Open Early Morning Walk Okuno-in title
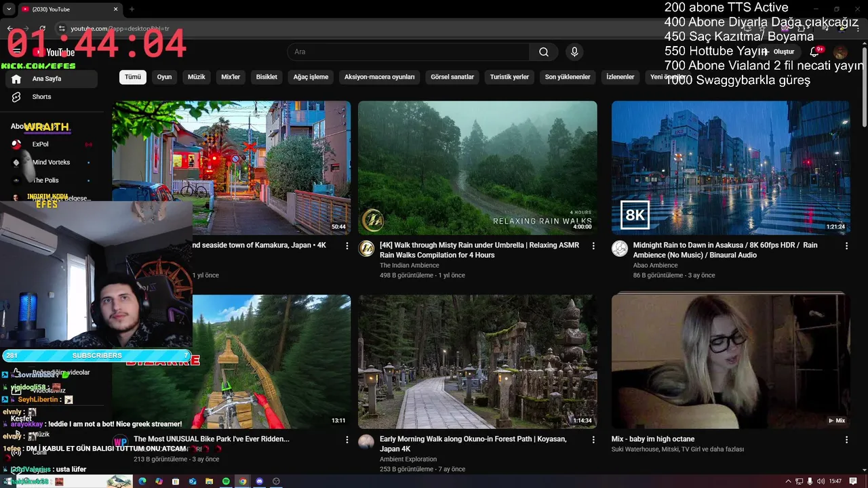 (473, 444)
